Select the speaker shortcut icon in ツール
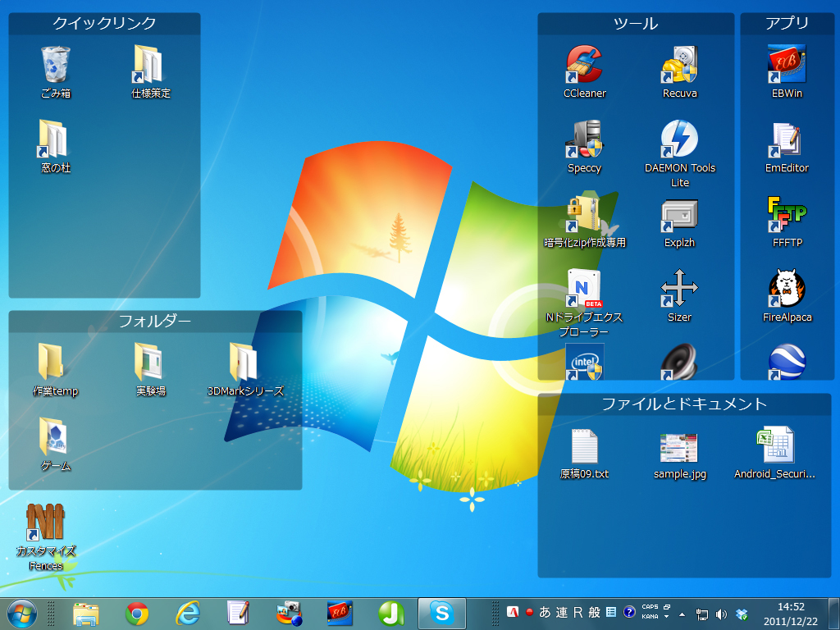 click(679, 362)
